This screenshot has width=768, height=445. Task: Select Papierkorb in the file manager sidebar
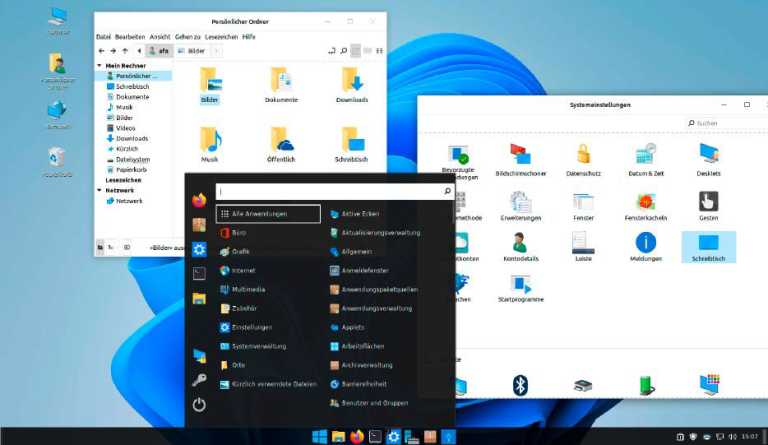pos(131,169)
